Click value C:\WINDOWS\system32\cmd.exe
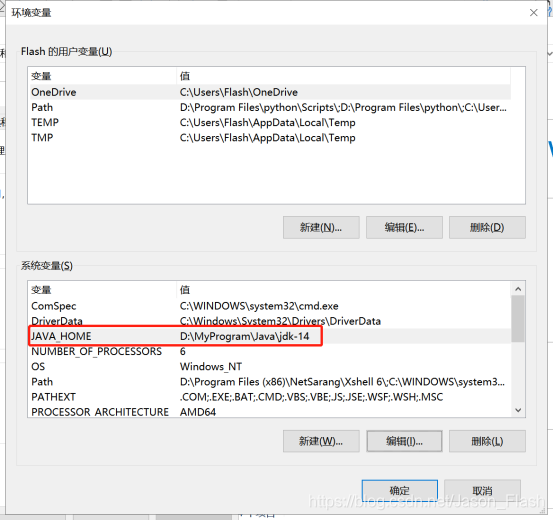The width and height of the screenshot is (554, 520). pos(259,306)
